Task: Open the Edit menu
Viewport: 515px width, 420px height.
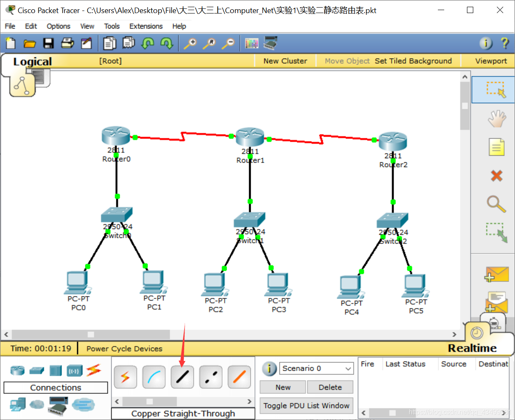Action: (x=31, y=26)
